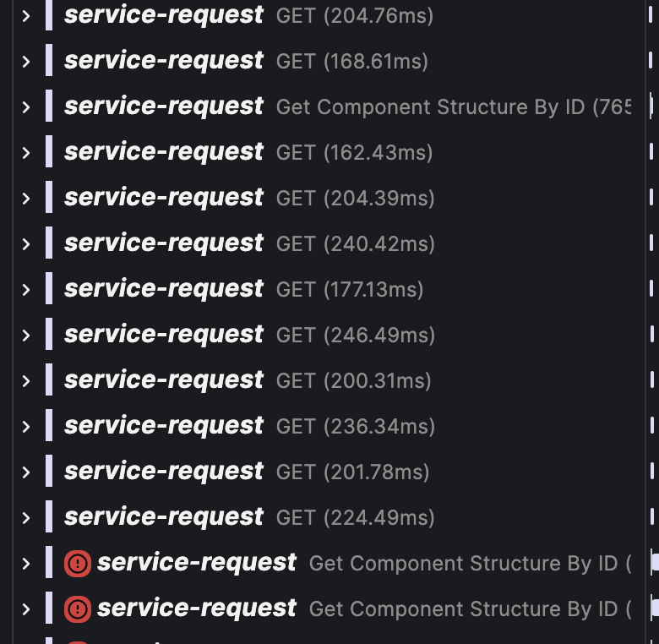
Task: Select service-request GET (246.49ms) span
Action: pos(164,335)
